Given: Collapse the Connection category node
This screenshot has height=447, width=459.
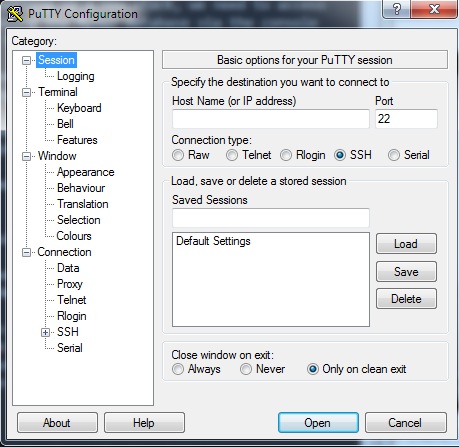Looking at the screenshot, I should tap(26, 252).
